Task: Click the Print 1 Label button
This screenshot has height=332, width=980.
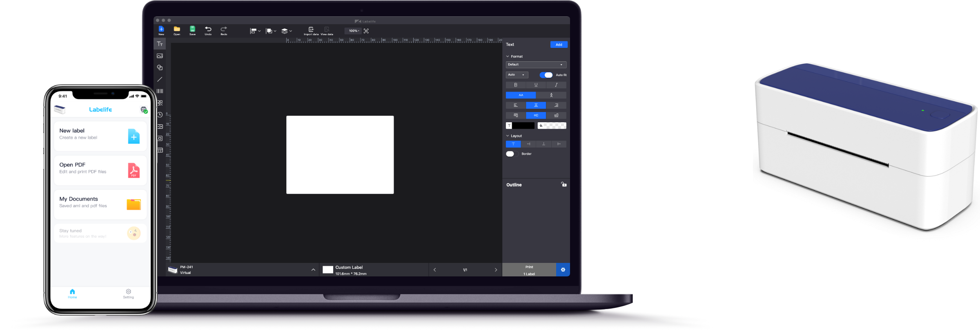Action: pyautogui.click(x=529, y=270)
